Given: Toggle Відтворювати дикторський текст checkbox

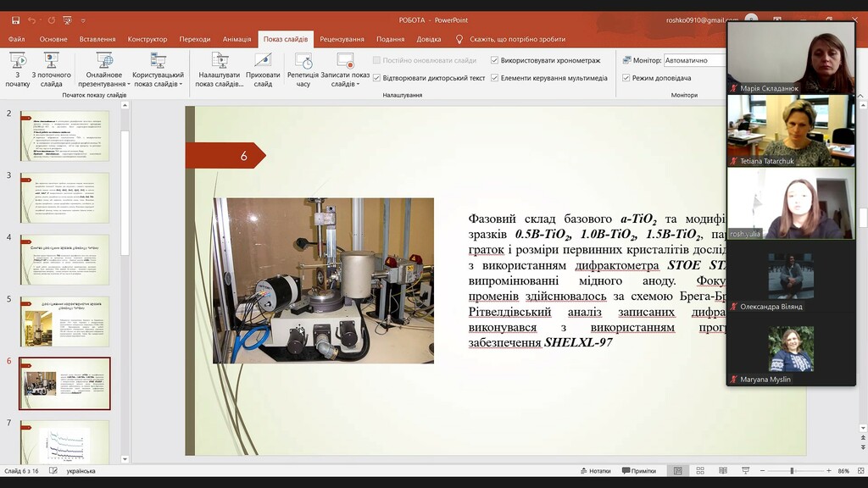Looking at the screenshot, I should click(377, 78).
